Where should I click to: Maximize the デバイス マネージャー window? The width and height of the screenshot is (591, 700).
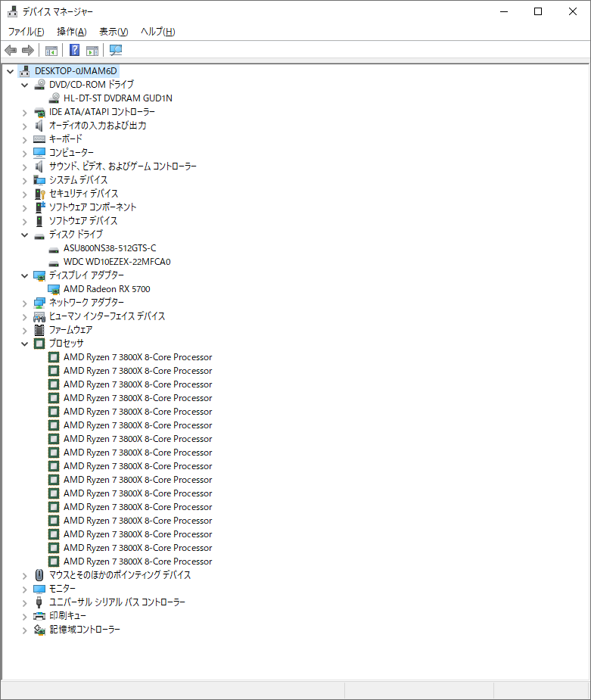[x=538, y=11]
